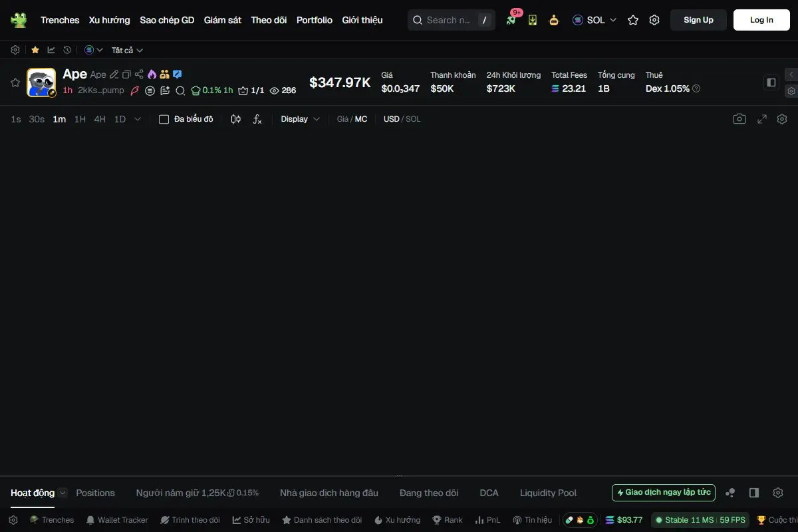798x532 pixels.
Task: Open chart settings gear icon
Action: click(782, 119)
